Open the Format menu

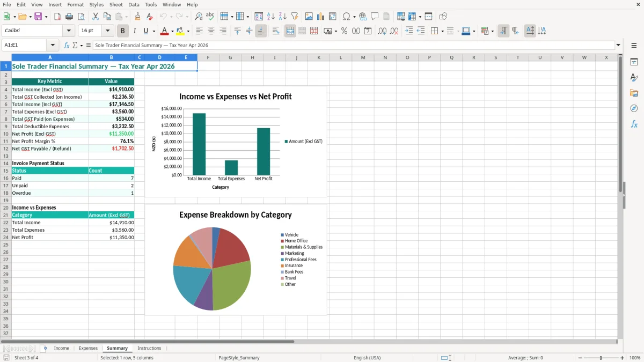click(75, 4)
